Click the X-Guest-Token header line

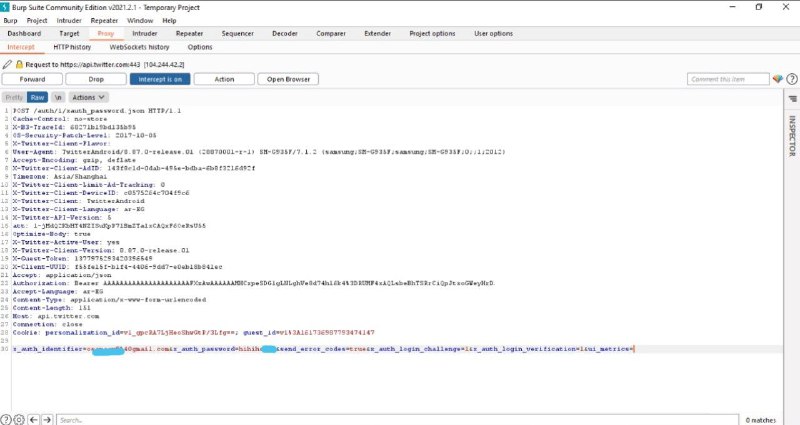coord(83,259)
